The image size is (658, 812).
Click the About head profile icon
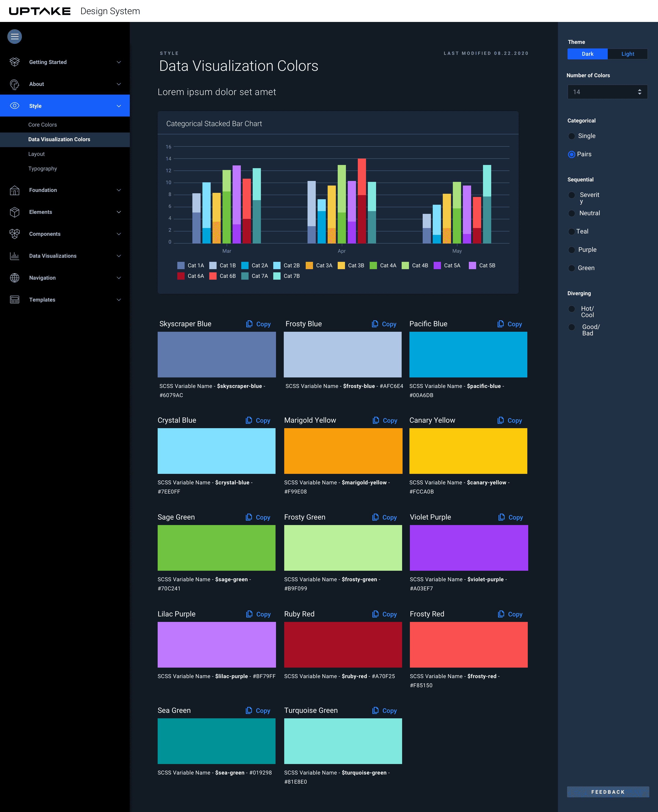click(14, 84)
